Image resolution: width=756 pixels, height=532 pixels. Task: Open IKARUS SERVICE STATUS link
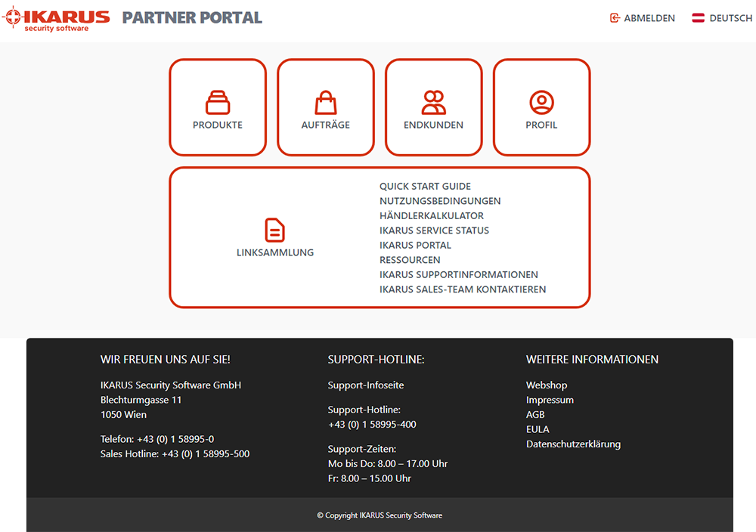[x=434, y=230]
